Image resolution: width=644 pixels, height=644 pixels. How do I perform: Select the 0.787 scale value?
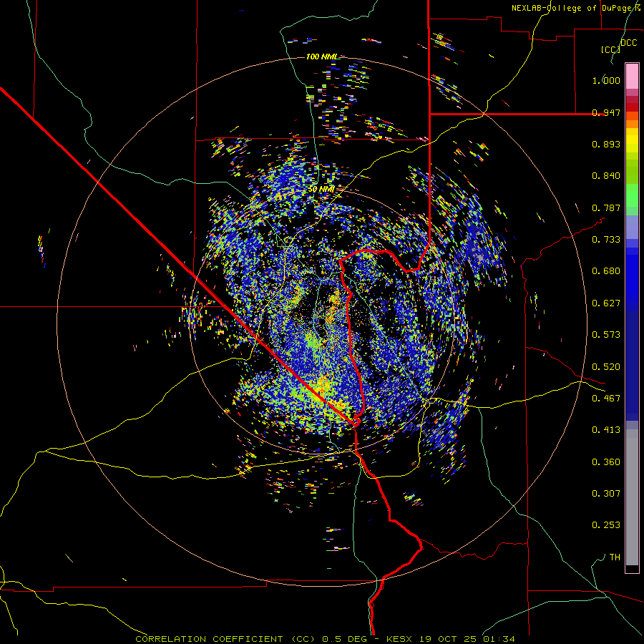606,208
